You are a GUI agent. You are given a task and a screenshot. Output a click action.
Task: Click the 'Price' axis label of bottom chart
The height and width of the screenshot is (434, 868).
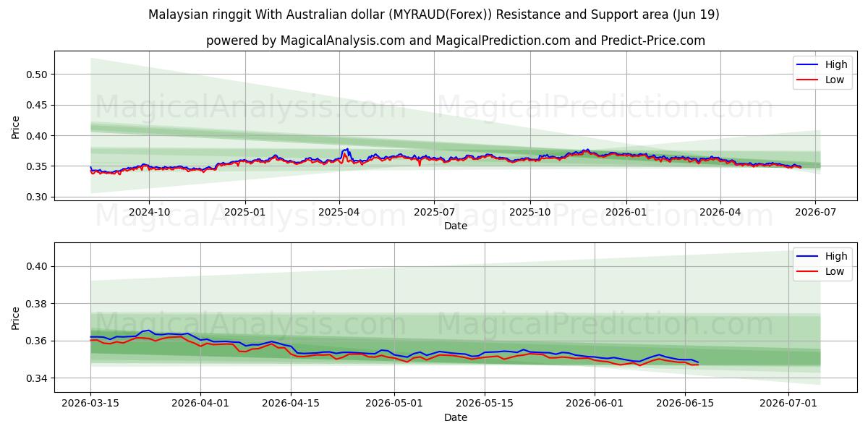16,318
